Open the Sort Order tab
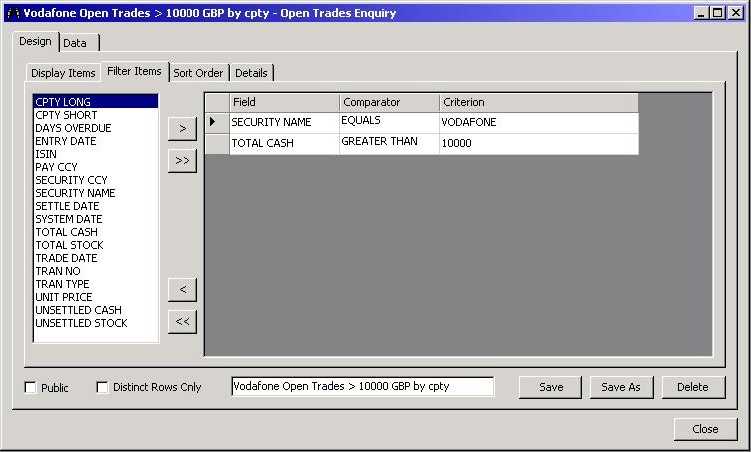This screenshot has height=452, width=751. click(198, 73)
